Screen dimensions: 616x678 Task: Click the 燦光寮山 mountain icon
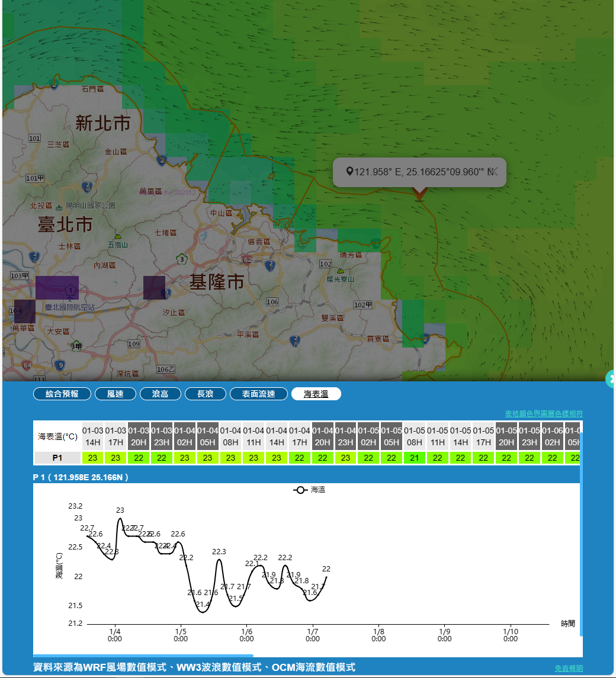340,270
